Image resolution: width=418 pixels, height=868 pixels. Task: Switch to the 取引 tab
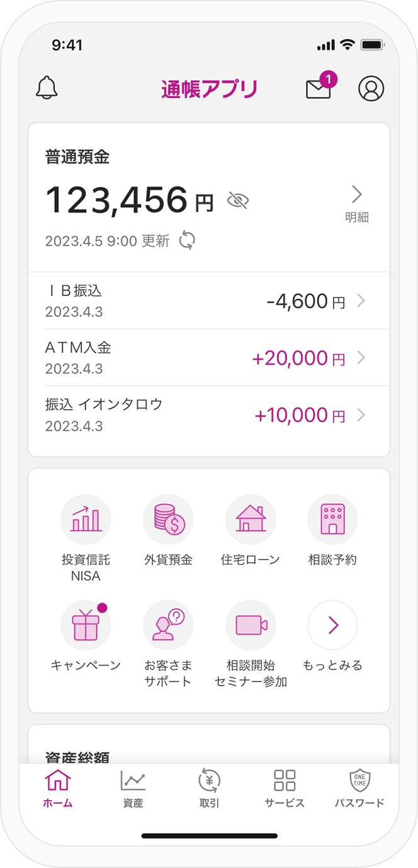209,789
